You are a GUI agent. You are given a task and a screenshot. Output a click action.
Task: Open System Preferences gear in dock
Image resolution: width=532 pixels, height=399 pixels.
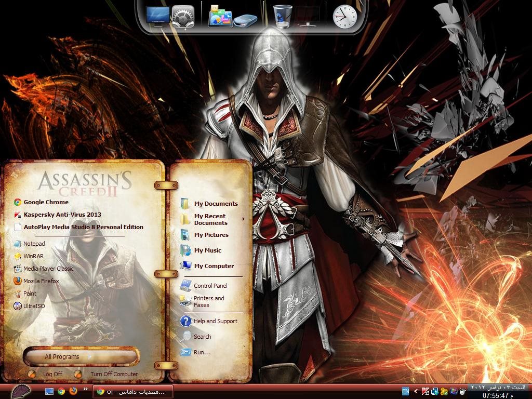[x=183, y=17]
